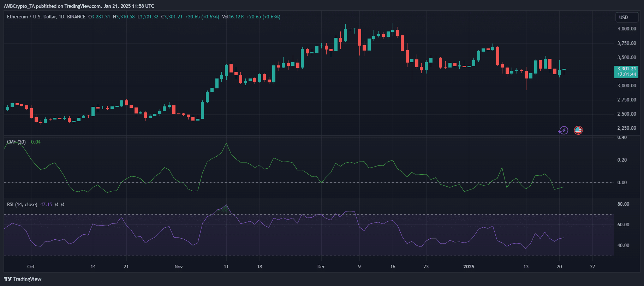Click the 3,500.00 price axis label

(x=627, y=57)
